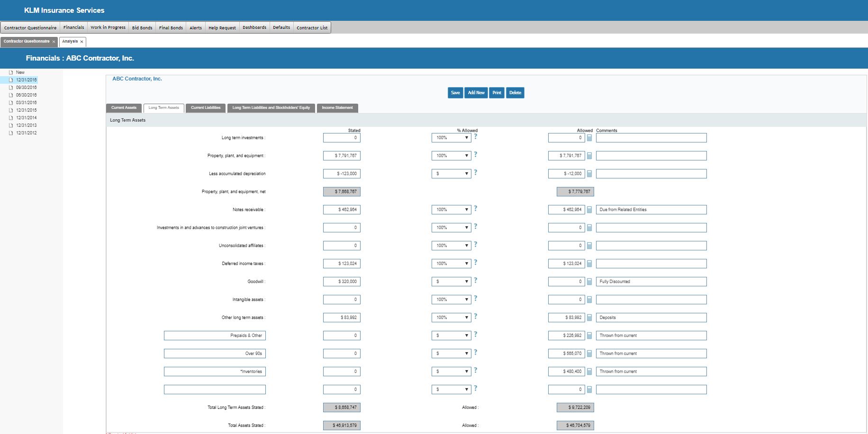
Task: Click help question mark for Deferred income taxes
Action: click(x=475, y=263)
